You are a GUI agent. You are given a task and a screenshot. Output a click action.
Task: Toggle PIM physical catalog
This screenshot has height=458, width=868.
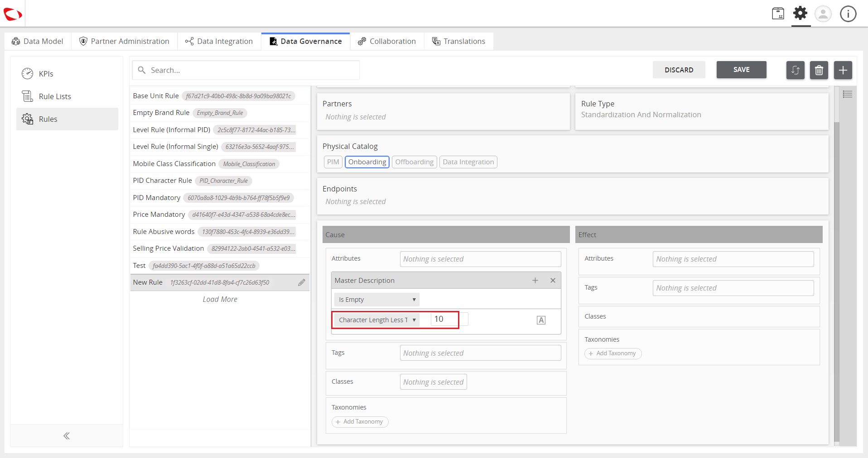[333, 162]
